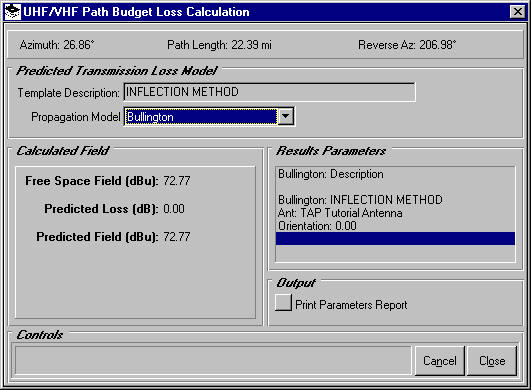Close the Path Budget Loss dialog via X
Screen dimensions: 531x390
click(517, 12)
